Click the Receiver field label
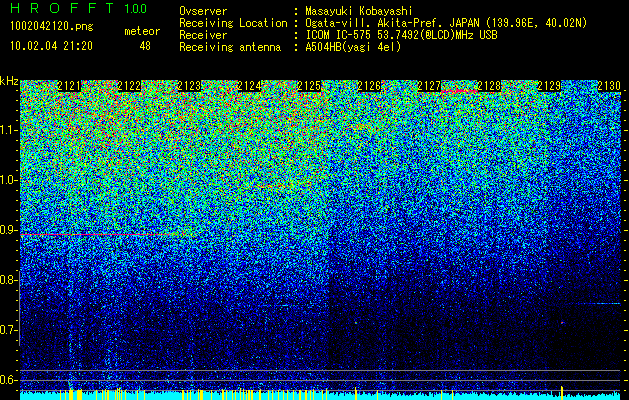 203,35
